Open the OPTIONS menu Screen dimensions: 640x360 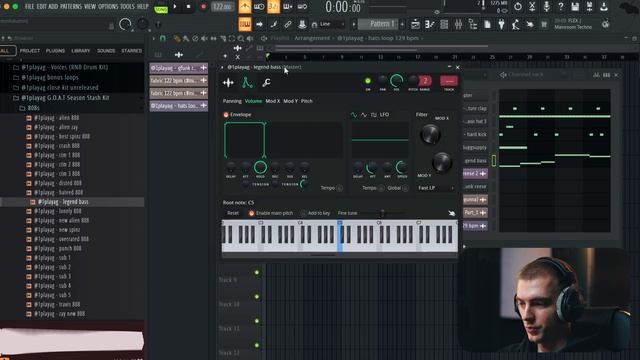(108, 7)
